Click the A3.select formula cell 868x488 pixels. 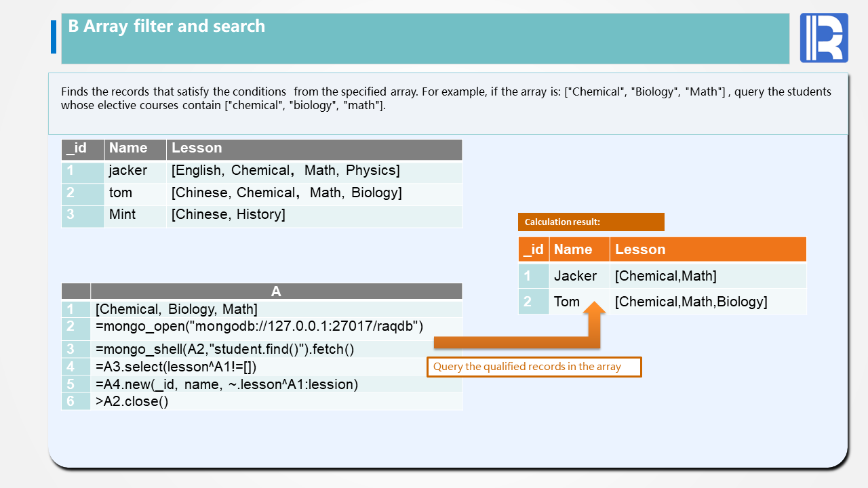coord(176,367)
